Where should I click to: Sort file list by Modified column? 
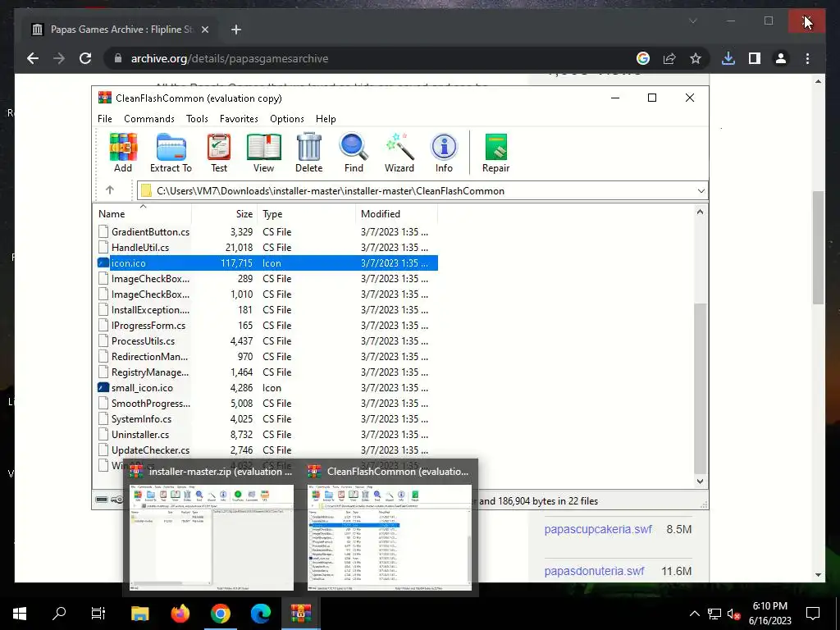[x=396, y=214]
